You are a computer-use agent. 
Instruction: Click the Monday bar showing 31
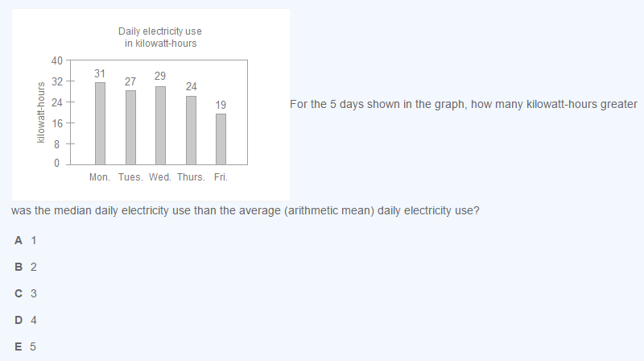(x=100, y=122)
